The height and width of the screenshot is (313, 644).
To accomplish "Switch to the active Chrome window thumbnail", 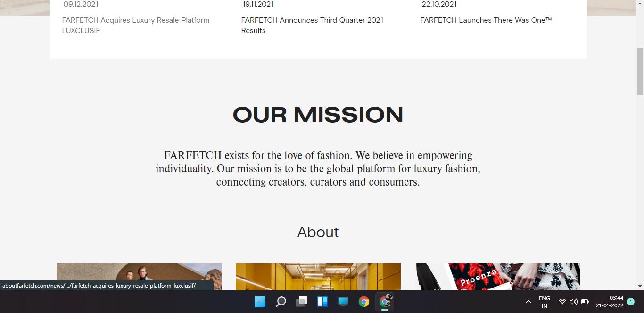I will (x=384, y=302).
